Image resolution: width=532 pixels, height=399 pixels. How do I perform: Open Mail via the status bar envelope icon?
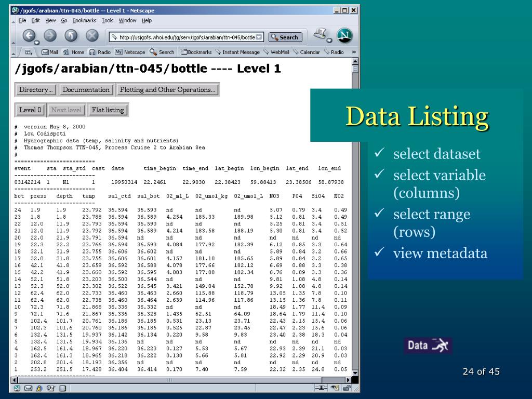28,388
